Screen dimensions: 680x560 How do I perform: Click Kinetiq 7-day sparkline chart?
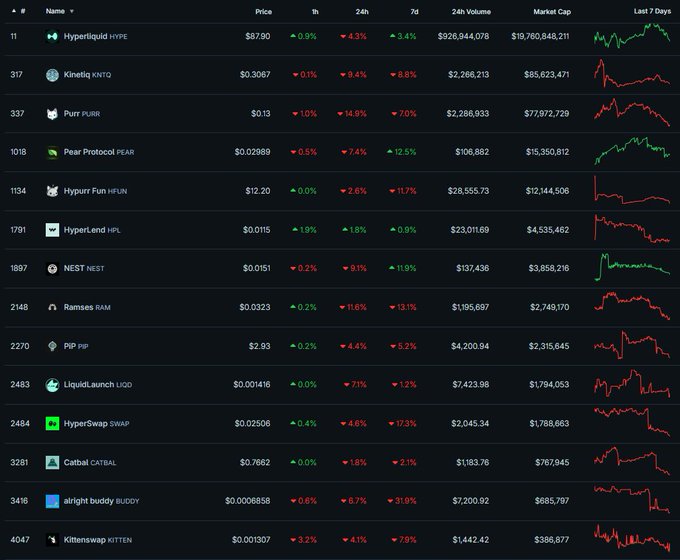click(632, 74)
